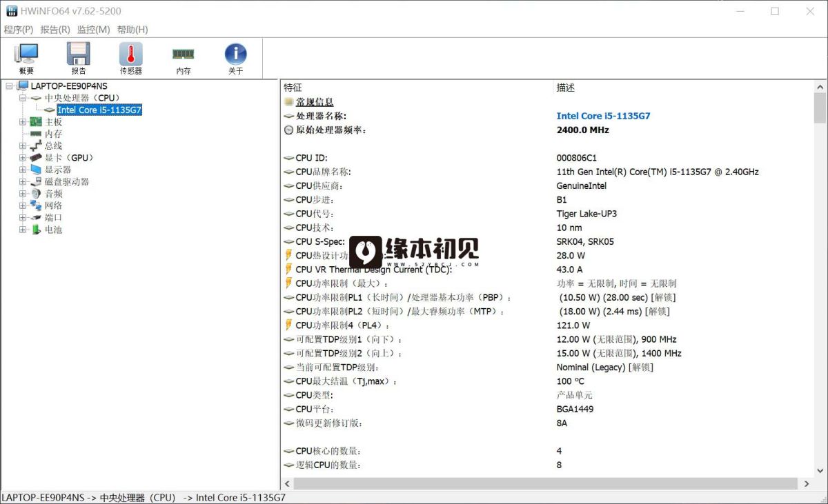Click the vertical scrollbar thumb in details panel
The image size is (828, 504).
pyautogui.click(x=820, y=107)
